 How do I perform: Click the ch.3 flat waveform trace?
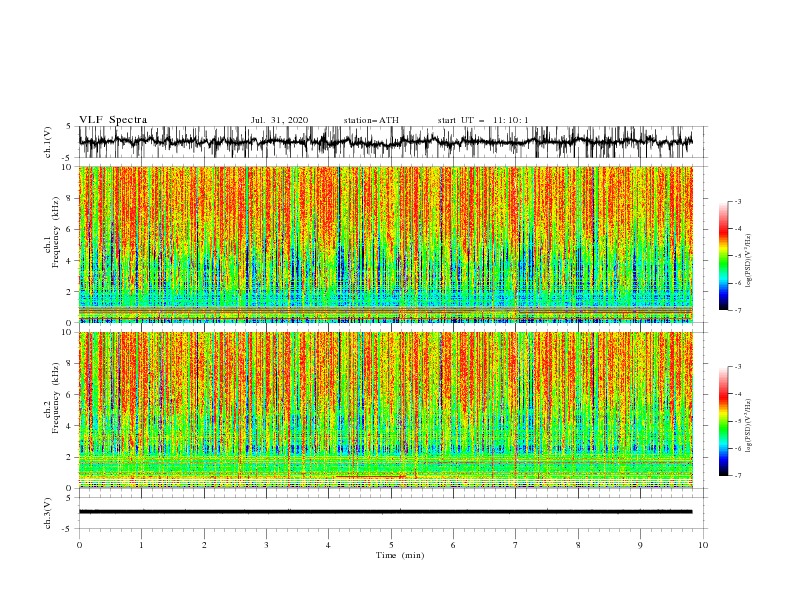point(385,512)
